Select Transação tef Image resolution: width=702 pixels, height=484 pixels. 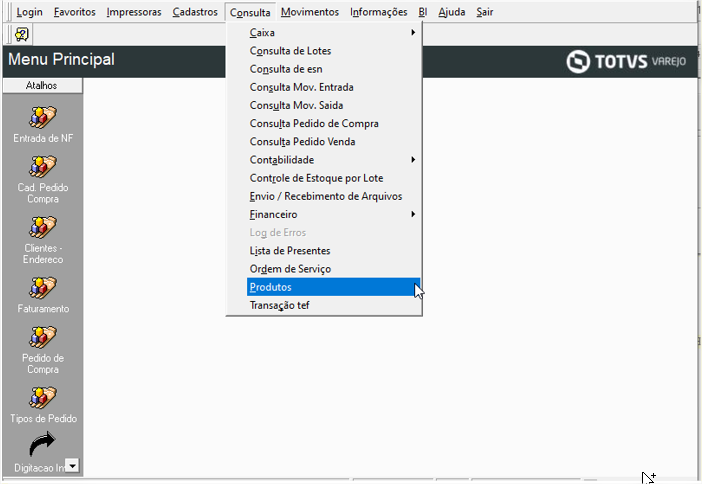point(334,305)
